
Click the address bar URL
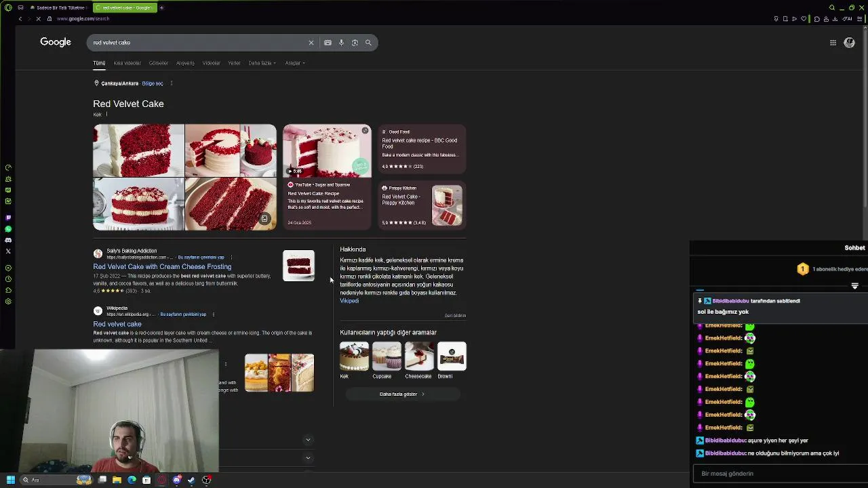[83, 19]
